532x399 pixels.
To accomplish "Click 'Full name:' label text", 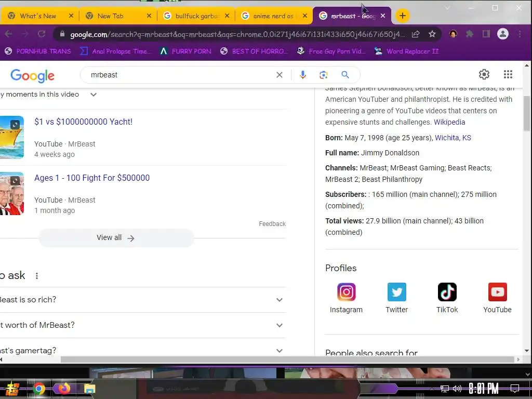I will pos(342,153).
